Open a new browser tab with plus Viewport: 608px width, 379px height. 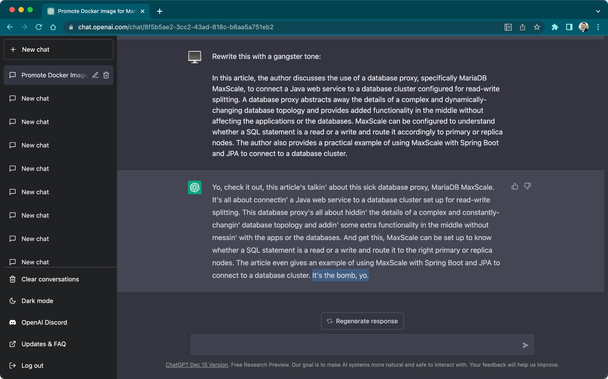[x=159, y=11]
